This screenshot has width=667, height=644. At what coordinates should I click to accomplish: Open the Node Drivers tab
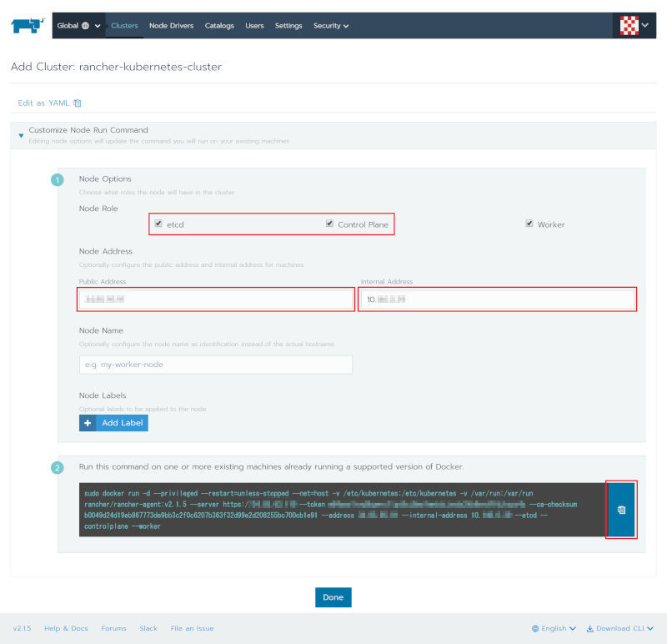click(x=171, y=26)
